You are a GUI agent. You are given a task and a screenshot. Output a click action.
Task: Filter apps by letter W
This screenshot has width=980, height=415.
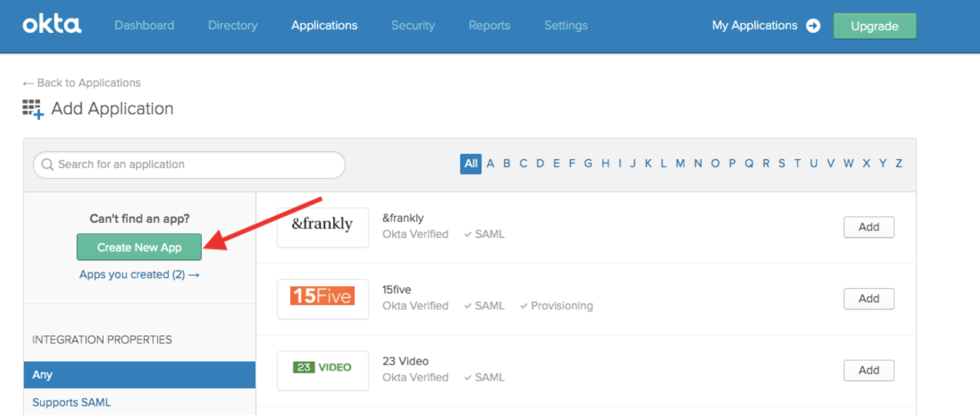(x=848, y=164)
